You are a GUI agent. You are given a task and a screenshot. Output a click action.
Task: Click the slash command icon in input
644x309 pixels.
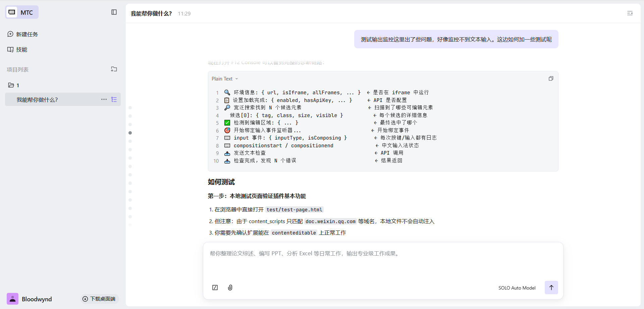pos(215,288)
